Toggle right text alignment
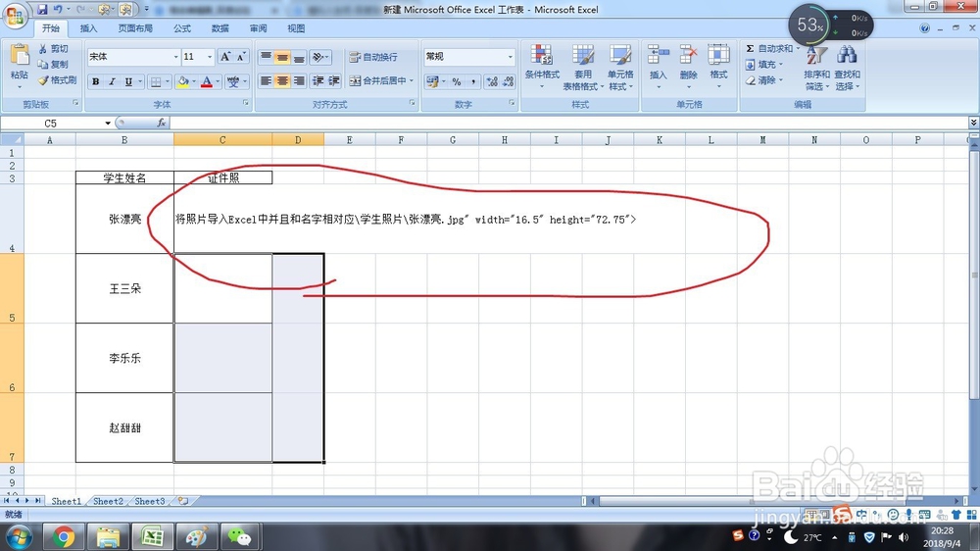This screenshot has width=980, height=551. 299,80
